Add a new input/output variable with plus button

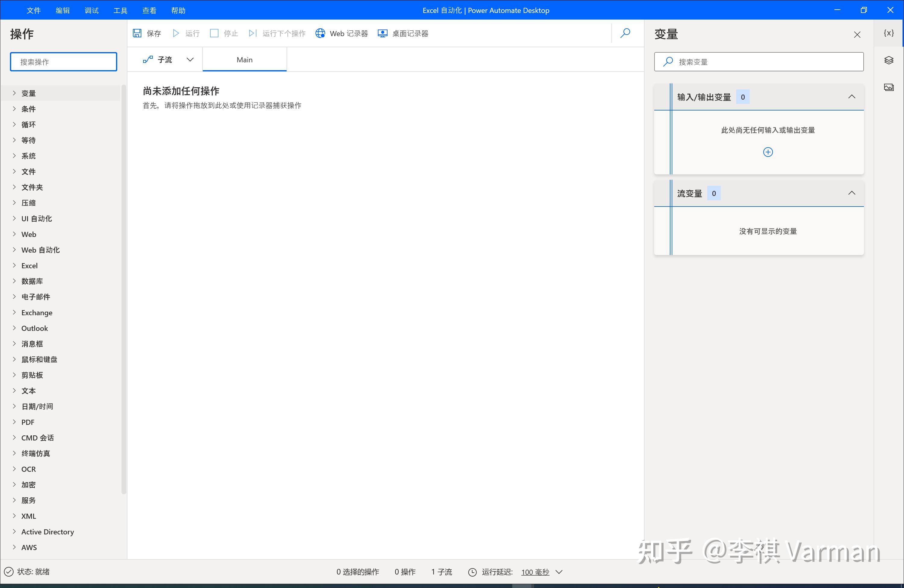pyautogui.click(x=767, y=152)
